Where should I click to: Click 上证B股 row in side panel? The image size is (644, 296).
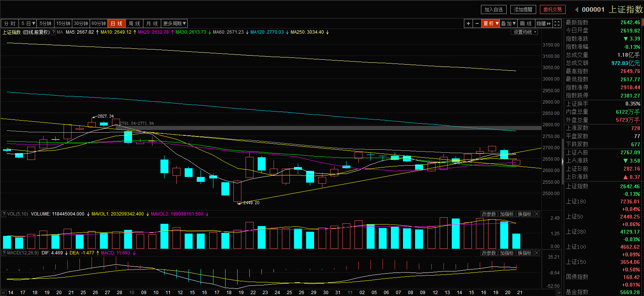click(603, 169)
